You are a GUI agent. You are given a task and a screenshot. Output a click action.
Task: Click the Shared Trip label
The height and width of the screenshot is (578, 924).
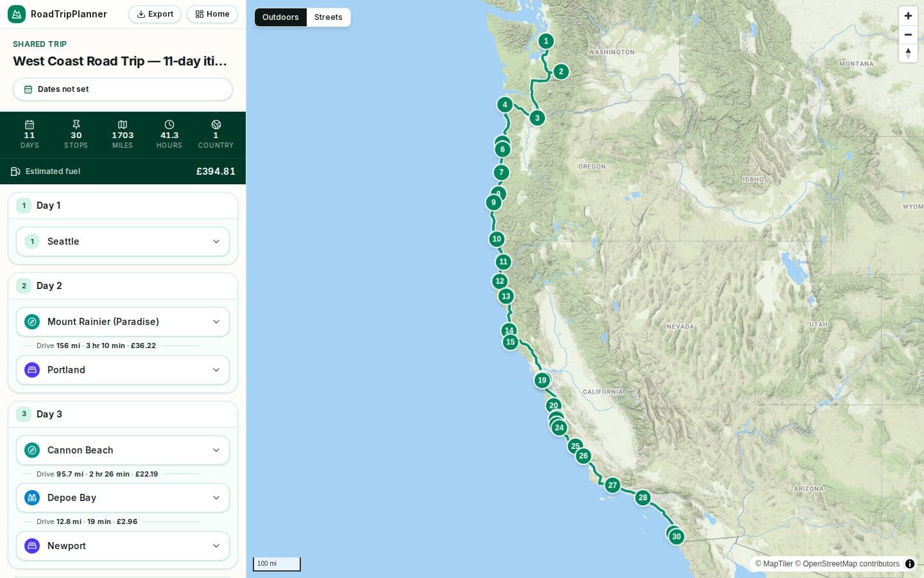40,44
